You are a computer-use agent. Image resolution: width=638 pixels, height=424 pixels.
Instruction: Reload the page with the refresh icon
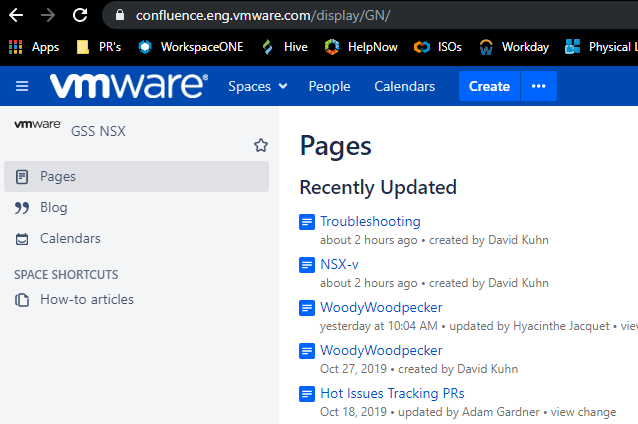[80, 15]
